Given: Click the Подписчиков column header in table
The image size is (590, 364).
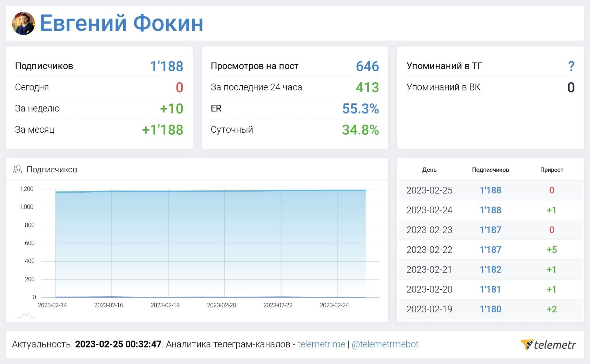Looking at the screenshot, I should tap(491, 170).
